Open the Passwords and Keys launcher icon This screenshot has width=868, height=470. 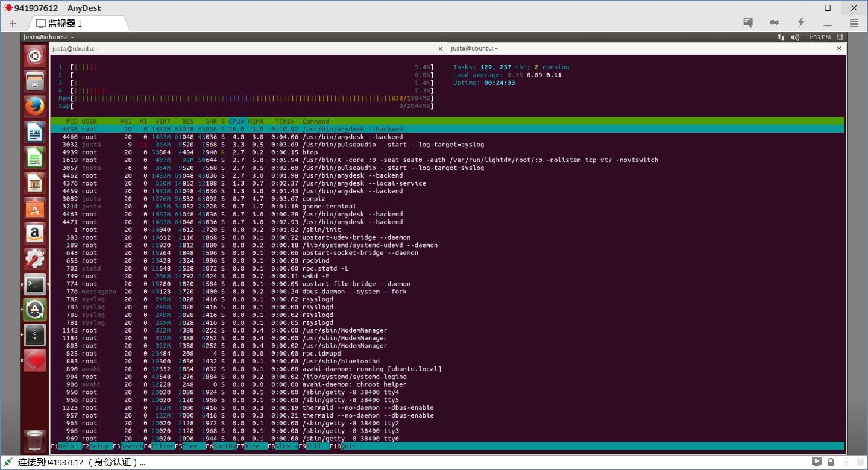click(35, 335)
